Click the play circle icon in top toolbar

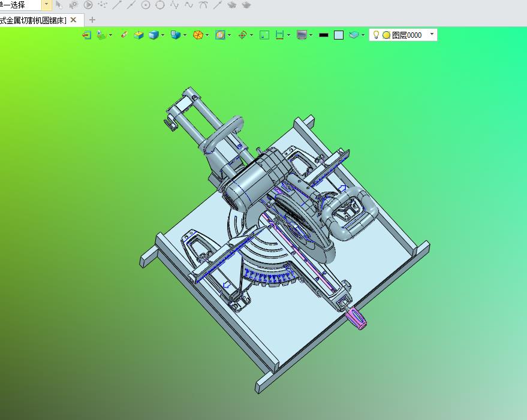[x=88, y=5]
